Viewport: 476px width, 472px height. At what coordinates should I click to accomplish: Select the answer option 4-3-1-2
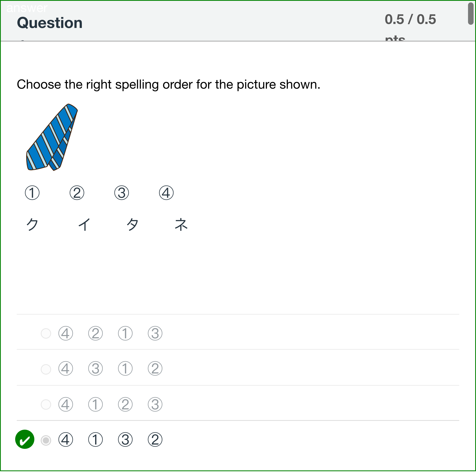[x=46, y=369]
